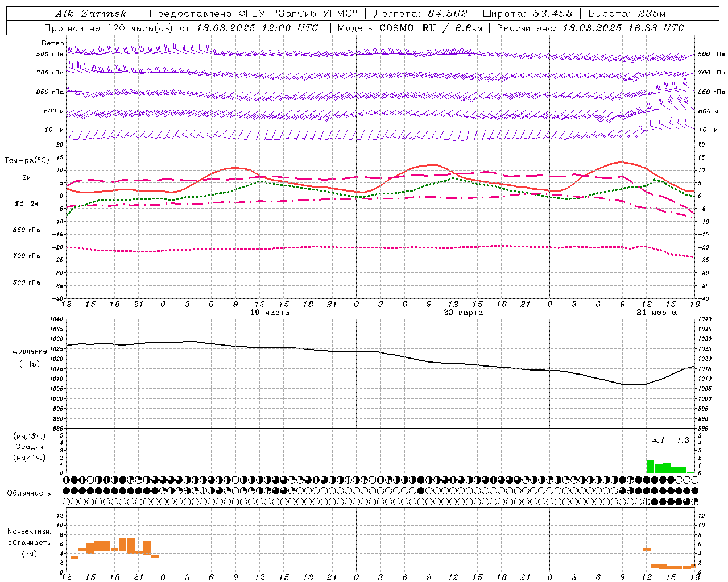Click the Ветер wind panel label

pos(52,43)
